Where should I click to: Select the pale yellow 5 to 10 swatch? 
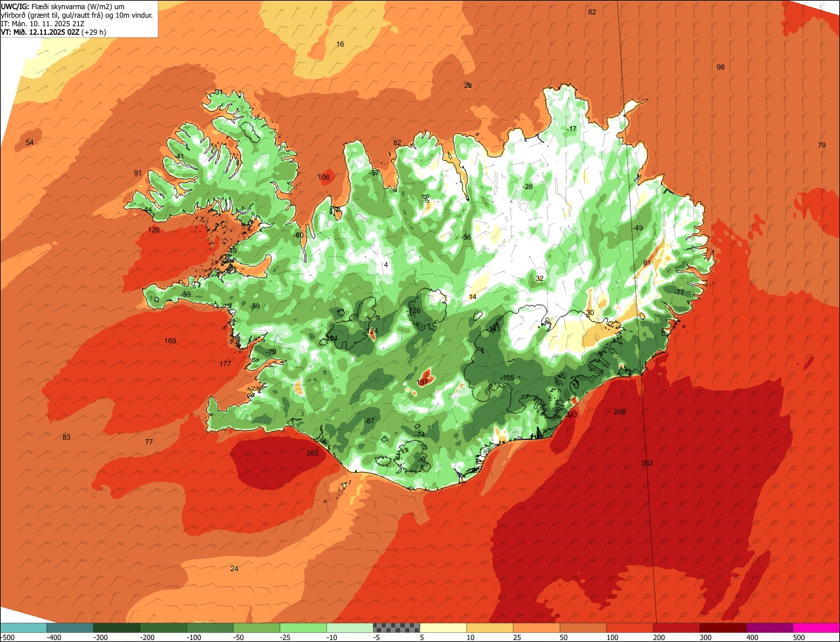pos(443,628)
